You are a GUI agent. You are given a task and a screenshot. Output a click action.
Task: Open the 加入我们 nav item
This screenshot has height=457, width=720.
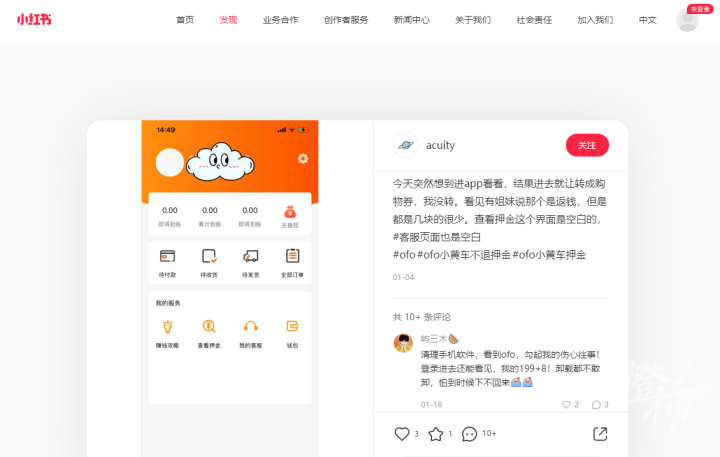595,20
